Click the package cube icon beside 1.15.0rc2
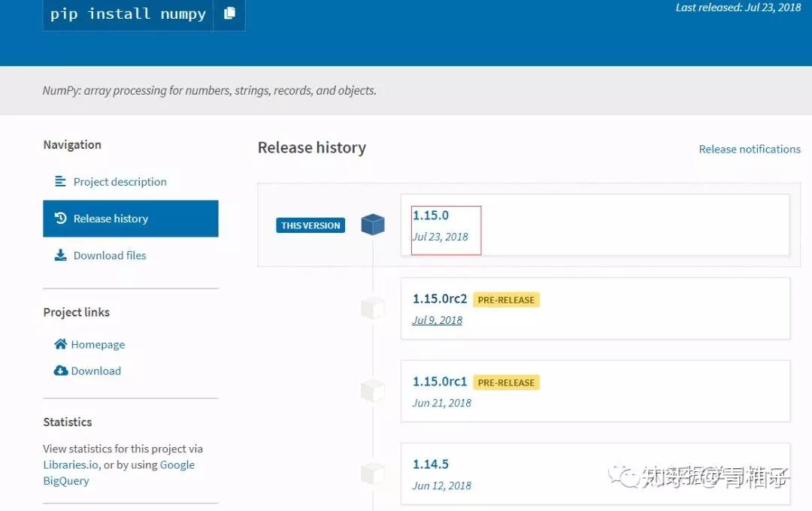 click(x=372, y=307)
